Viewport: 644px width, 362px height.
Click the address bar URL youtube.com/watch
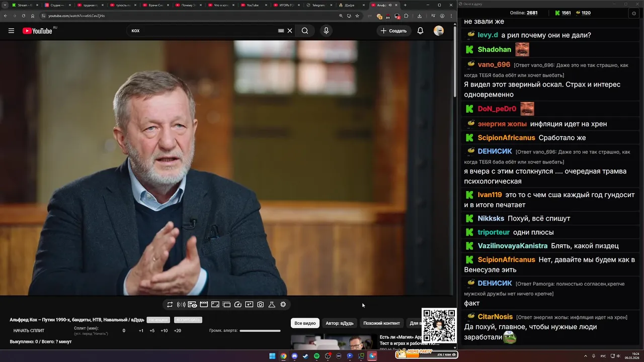pos(76,16)
